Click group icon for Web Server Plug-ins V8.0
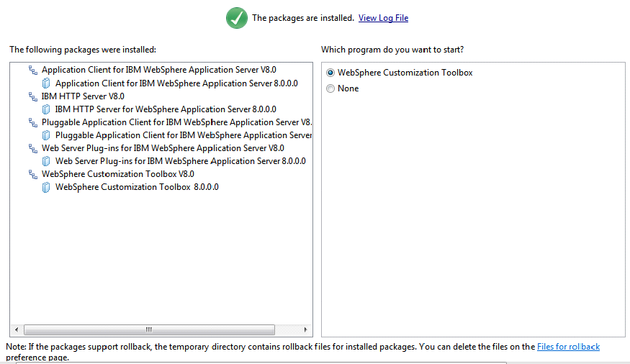 (33, 148)
